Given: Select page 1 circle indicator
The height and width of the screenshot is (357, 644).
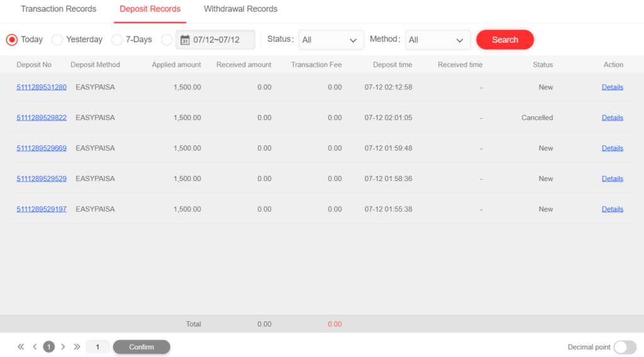Looking at the screenshot, I should coord(49,347).
